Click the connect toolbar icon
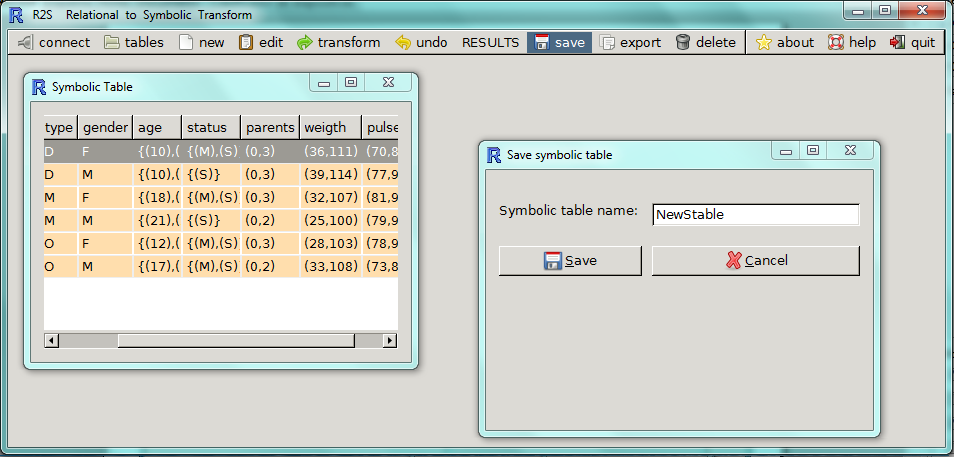 pyautogui.click(x=54, y=42)
